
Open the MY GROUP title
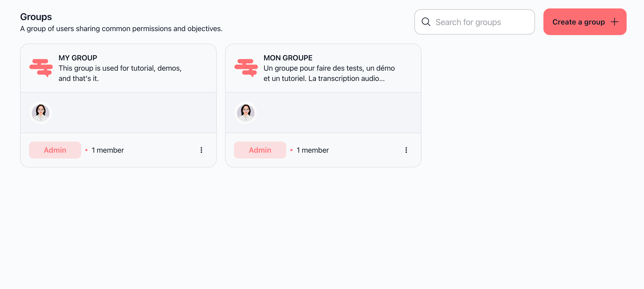pos(78,58)
